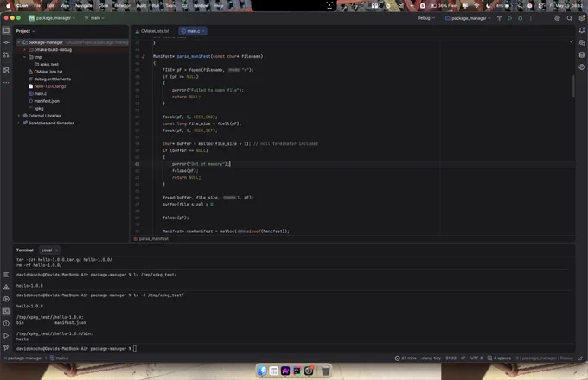588x380 pixels.
Task: Open the Window menu
Action: (x=201, y=6)
